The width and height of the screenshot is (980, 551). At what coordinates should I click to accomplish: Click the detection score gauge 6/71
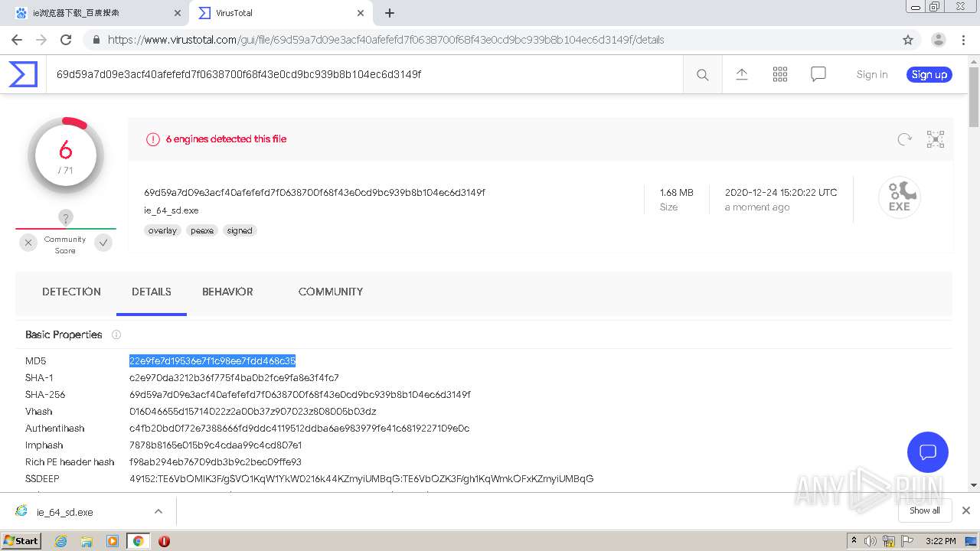tap(66, 156)
